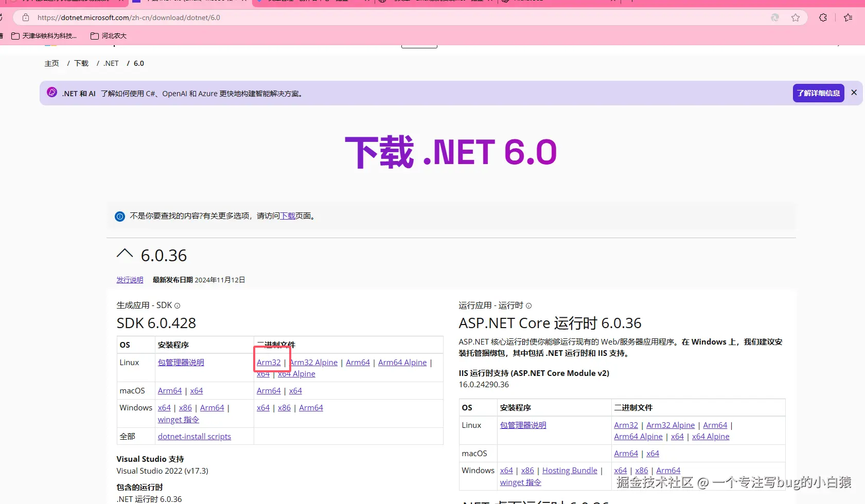Download ASP.NET Core Linux Arm32 binary

click(626, 425)
